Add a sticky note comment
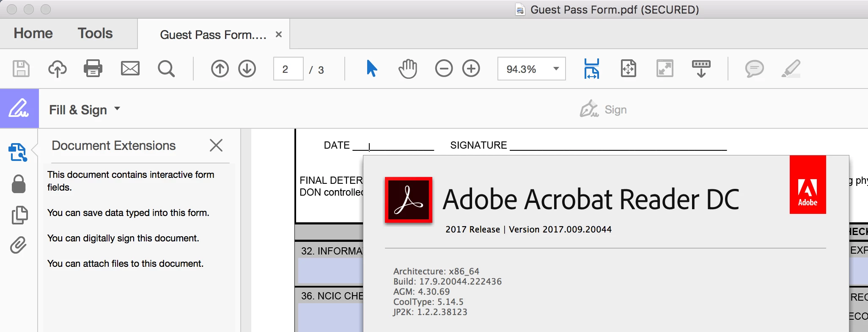This screenshot has width=868, height=332. click(755, 69)
